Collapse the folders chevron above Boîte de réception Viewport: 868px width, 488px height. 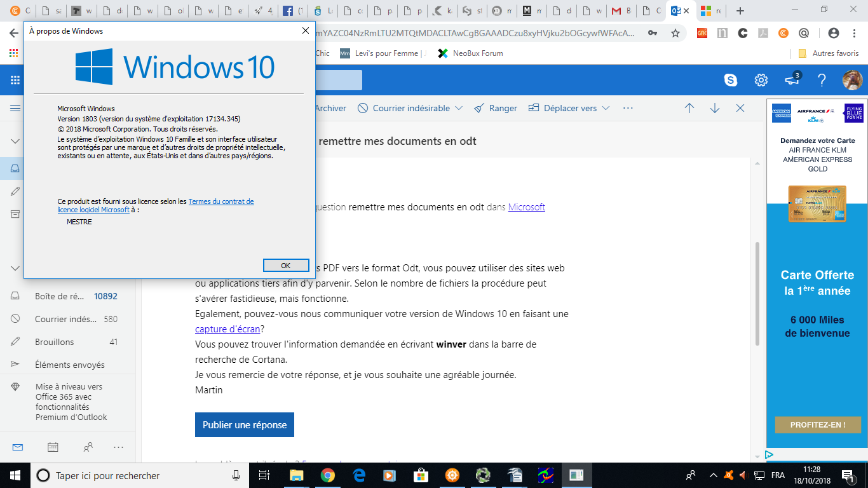(15, 268)
